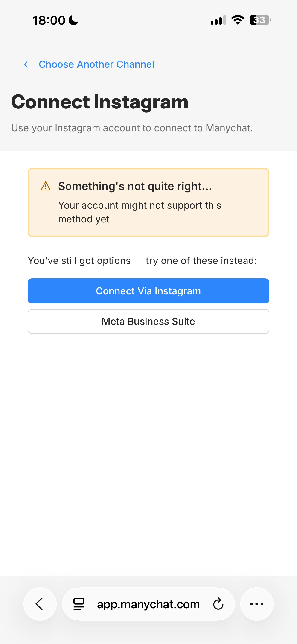
Task: Click the Connect Instagram heading
Action: point(100,102)
